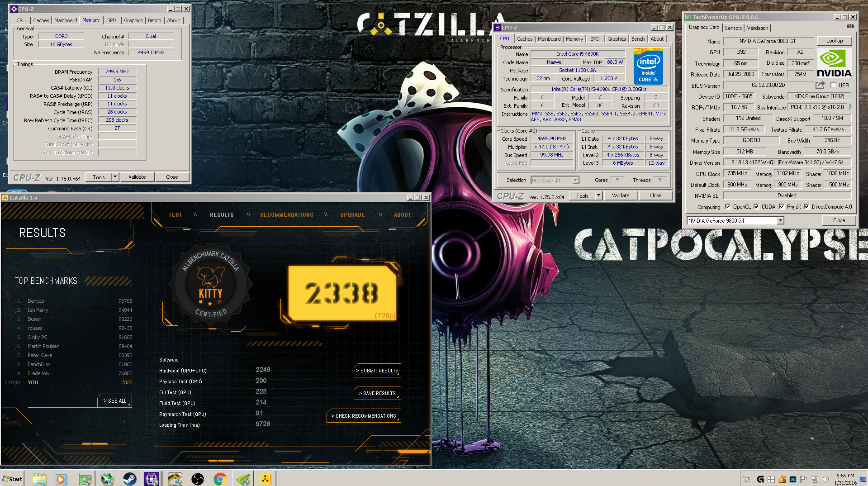
Task: Click the NVIDIA taskbar icon
Action: [x=243, y=479]
